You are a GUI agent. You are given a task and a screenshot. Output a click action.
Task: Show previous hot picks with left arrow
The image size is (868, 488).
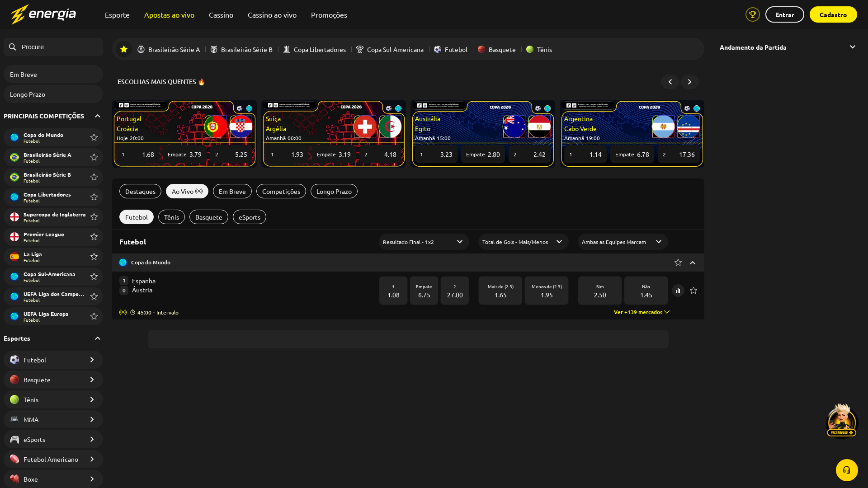coord(670,82)
